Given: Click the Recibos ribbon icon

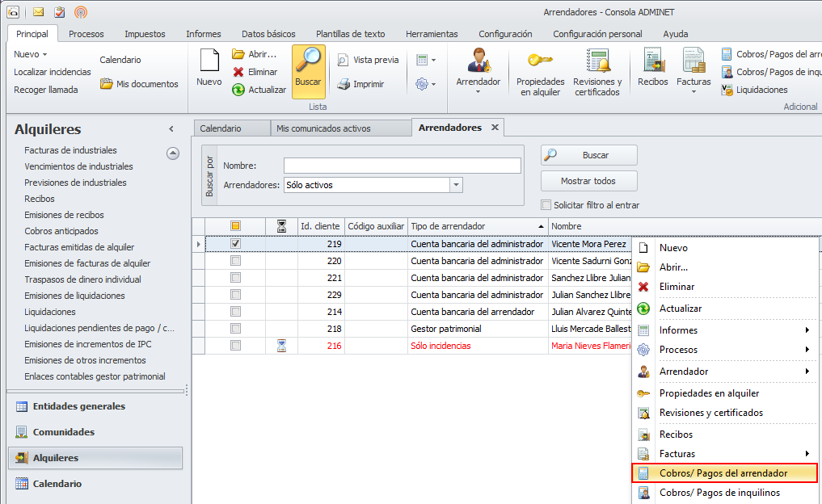Looking at the screenshot, I should pyautogui.click(x=653, y=61).
